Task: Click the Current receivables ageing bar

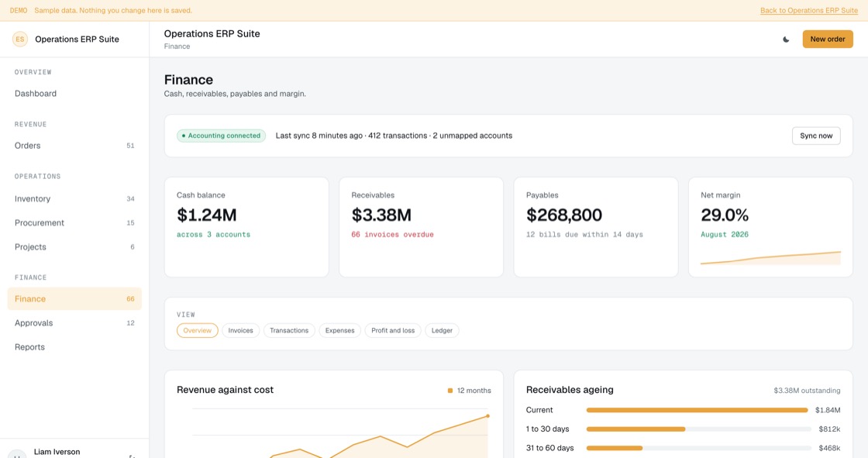Action: (x=697, y=411)
